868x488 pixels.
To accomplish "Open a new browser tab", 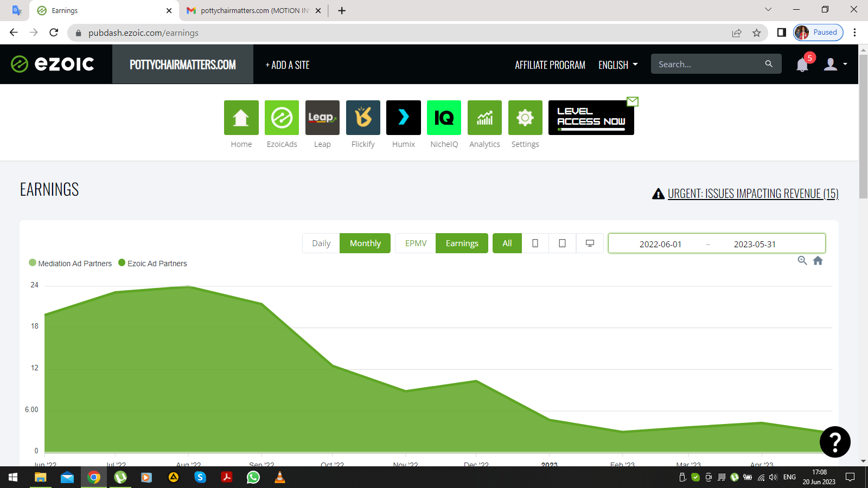I will (x=342, y=10).
